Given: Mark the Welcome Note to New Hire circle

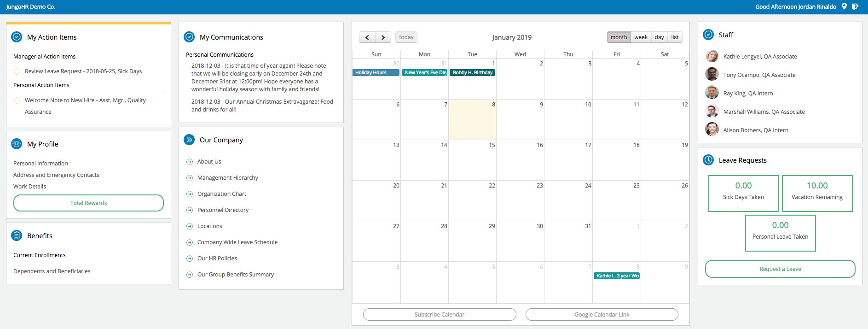Looking at the screenshot, I should point(17,100).
